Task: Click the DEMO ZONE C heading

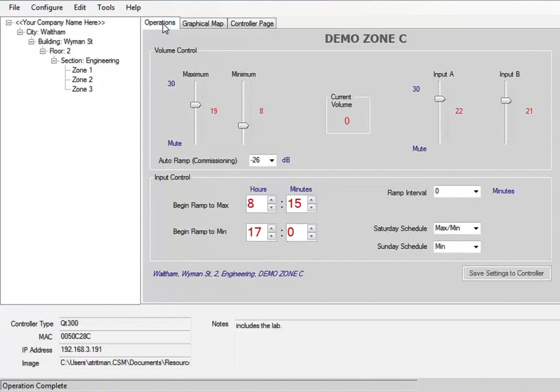Action: (366, 39)
